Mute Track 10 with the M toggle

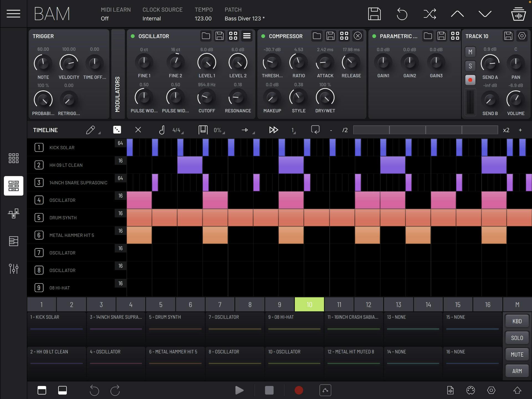[470, 52]
